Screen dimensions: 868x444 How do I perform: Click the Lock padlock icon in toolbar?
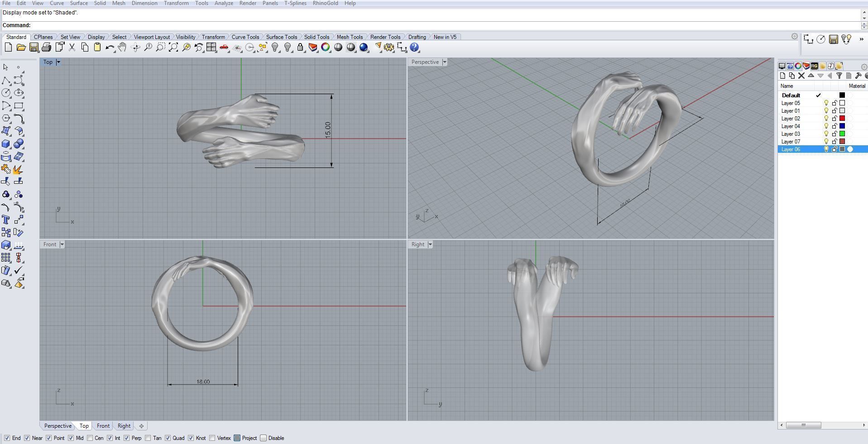[300, 48]
